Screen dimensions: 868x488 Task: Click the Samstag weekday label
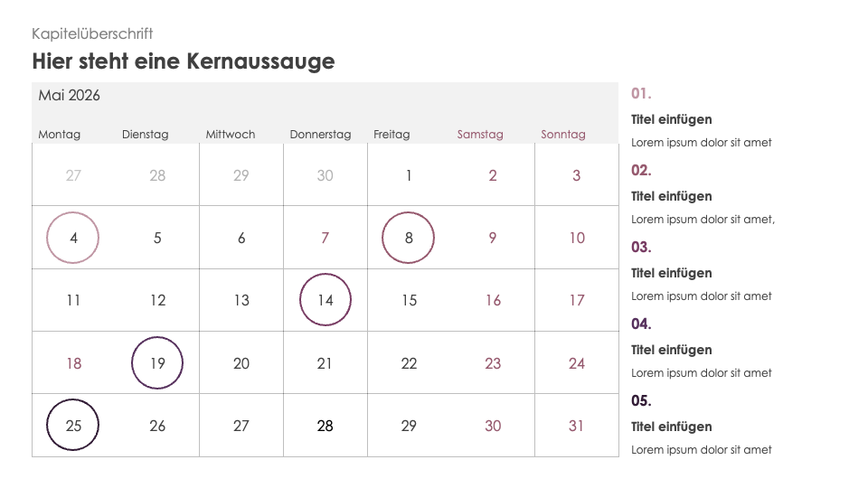[x=480, y=135]
